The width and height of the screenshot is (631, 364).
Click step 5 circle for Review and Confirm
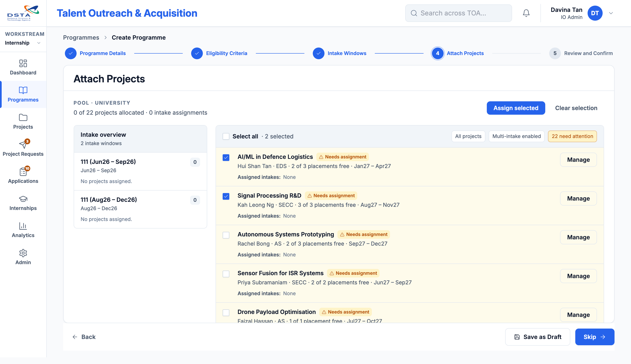(555, 53)
